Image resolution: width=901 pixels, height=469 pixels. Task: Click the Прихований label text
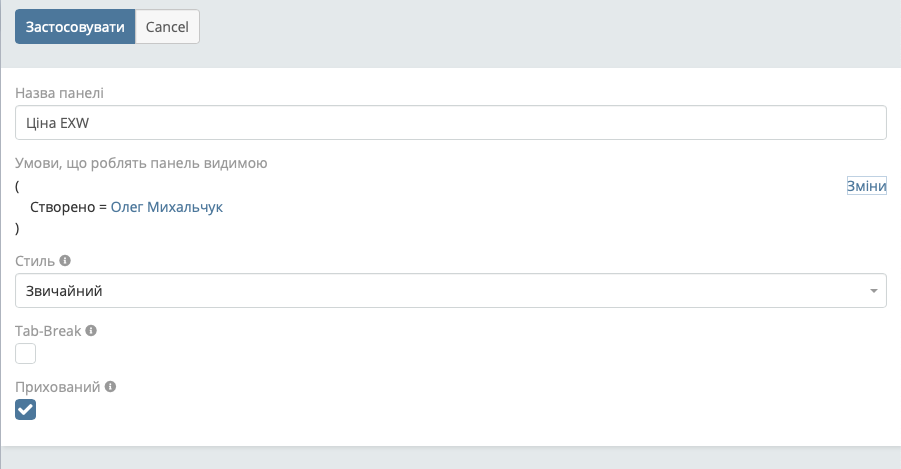58,386
